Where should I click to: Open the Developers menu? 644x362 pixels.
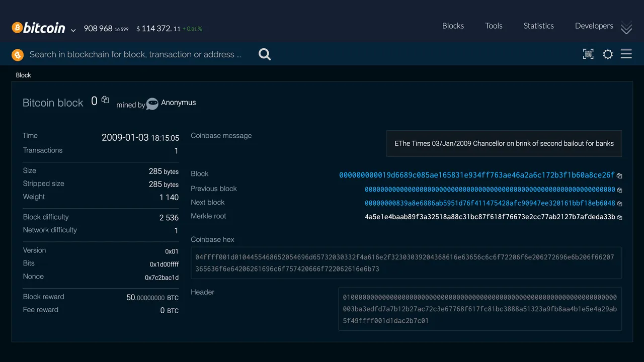coord(594,26)
